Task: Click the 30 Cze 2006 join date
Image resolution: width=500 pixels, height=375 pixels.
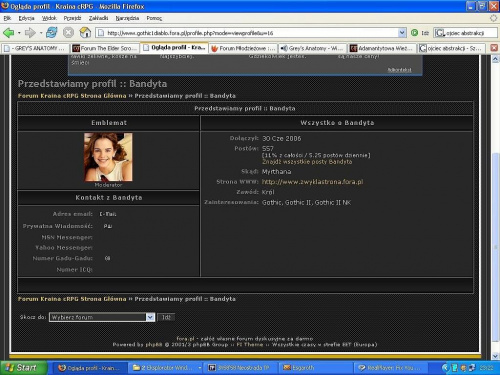Action: coord(282,138)
